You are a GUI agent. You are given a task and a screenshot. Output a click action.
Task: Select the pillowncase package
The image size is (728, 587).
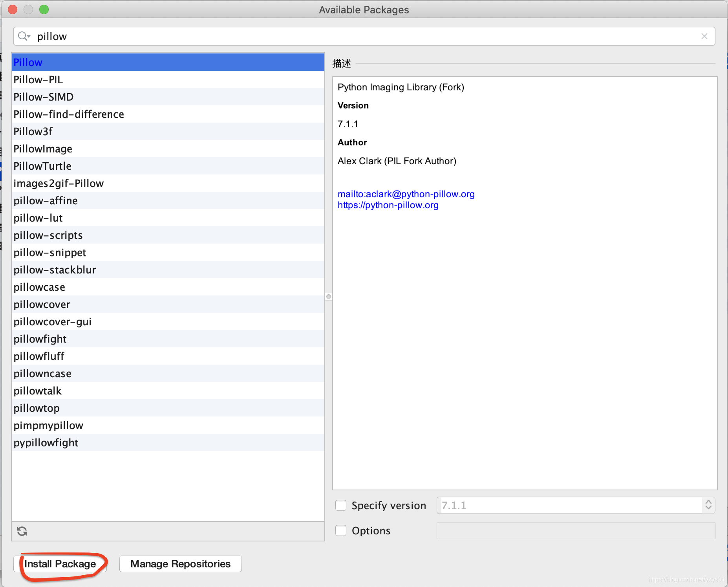(168, 373)
